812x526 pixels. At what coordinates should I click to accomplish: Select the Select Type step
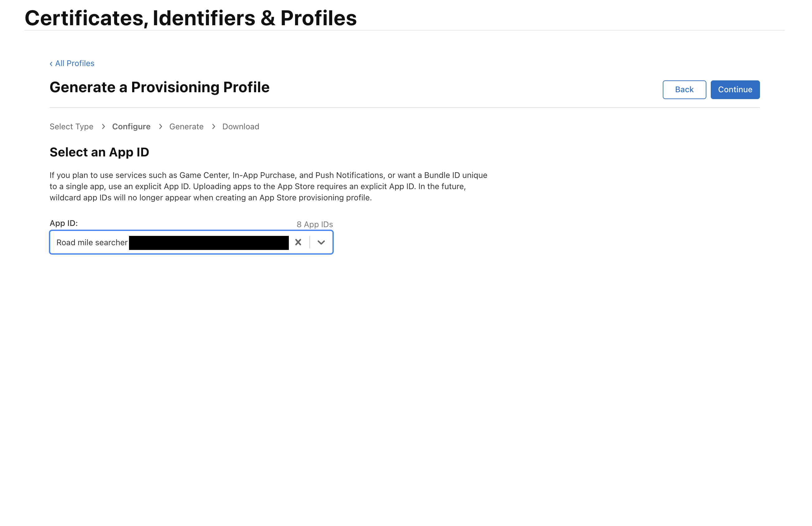tap(71, 127)
